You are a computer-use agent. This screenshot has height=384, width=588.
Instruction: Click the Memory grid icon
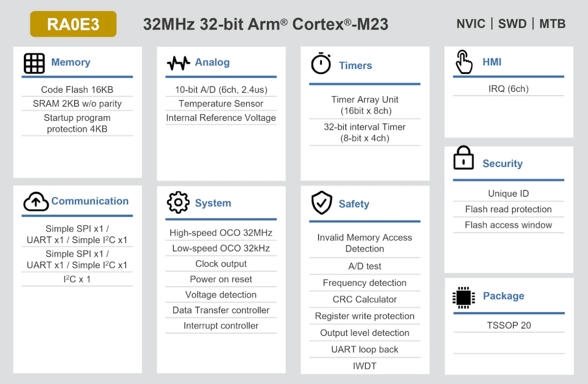(x=34, y=63)
